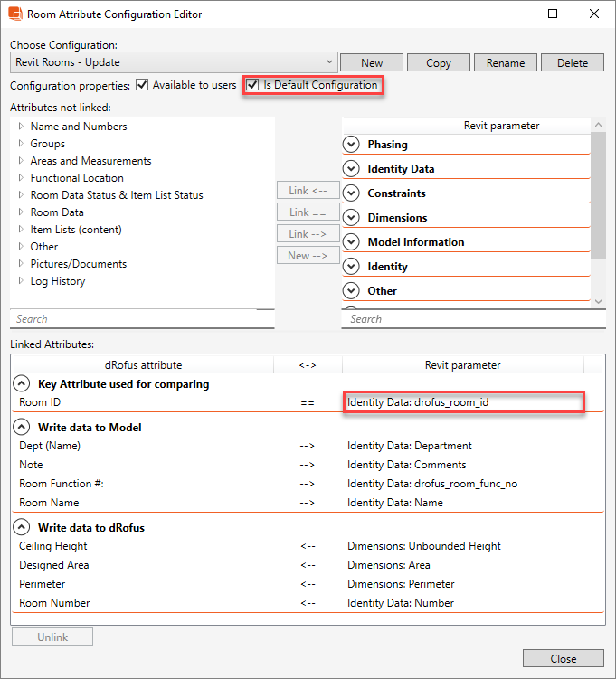This screenshot has height=679, width=616.
Task: Click the New configuration button
Action: (x=372, y=62)
